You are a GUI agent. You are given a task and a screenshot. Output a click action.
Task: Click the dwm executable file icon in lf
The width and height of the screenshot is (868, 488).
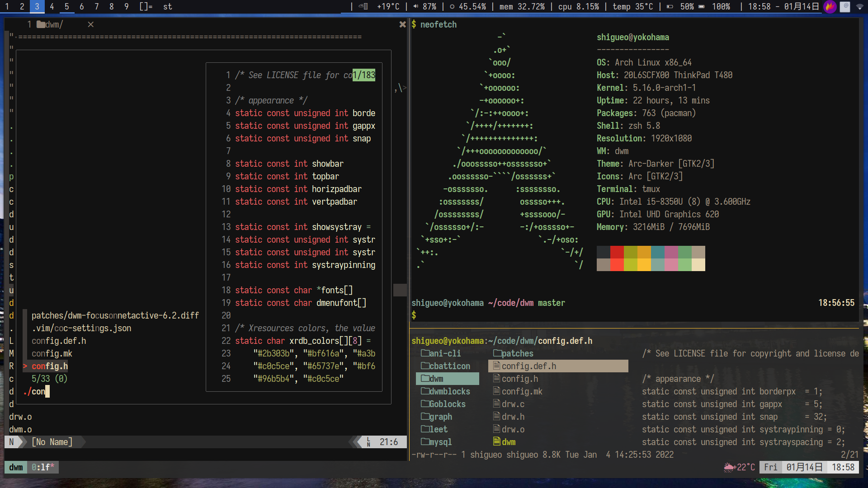497,442
